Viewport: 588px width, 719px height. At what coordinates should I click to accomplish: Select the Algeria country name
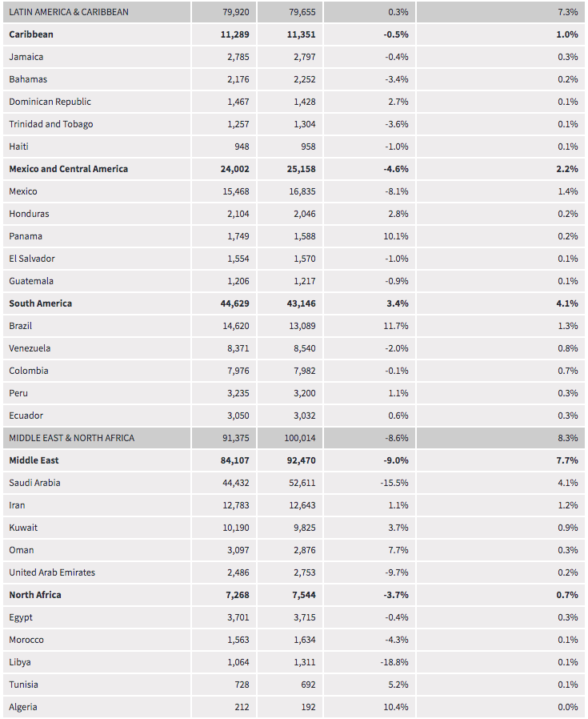[x=23, y=707]
